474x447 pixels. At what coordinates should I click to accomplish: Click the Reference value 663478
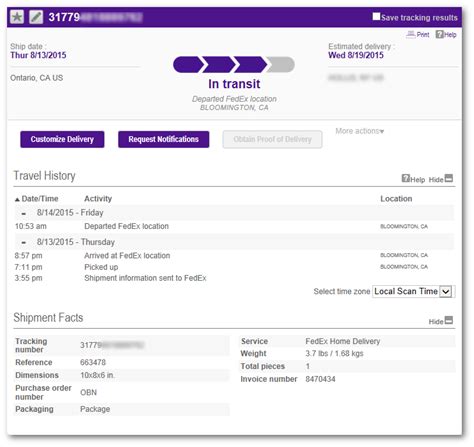[93, 362]
